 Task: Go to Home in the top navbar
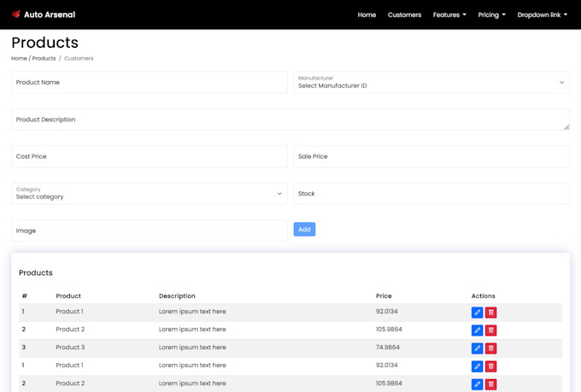point(367,15)
